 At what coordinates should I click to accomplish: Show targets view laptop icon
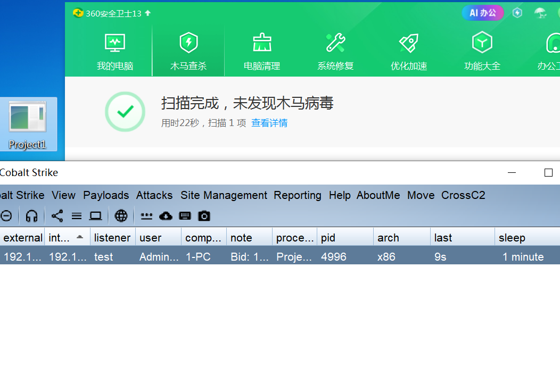click(x=95, y=216)
